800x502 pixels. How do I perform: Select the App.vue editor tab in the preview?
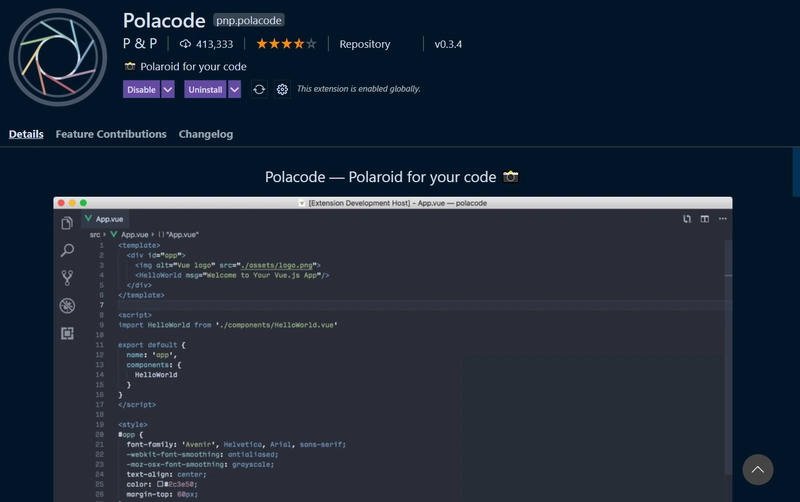[104, 219]
